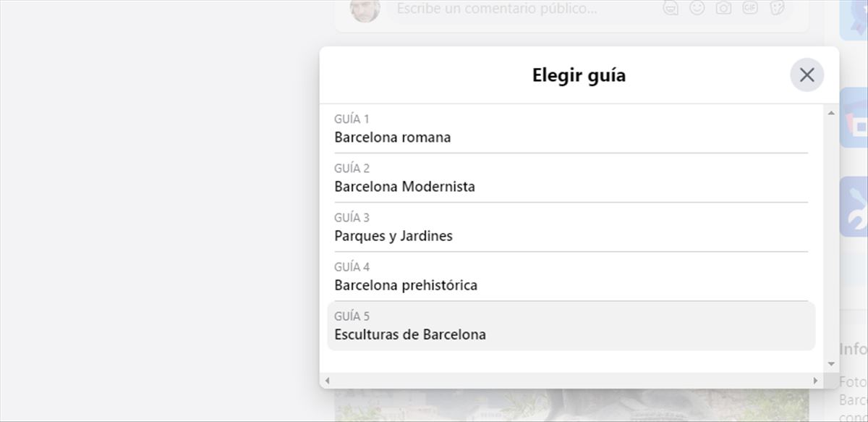Click the list's scroll up arrow
The image size is (868, 422).
[831, 113]
